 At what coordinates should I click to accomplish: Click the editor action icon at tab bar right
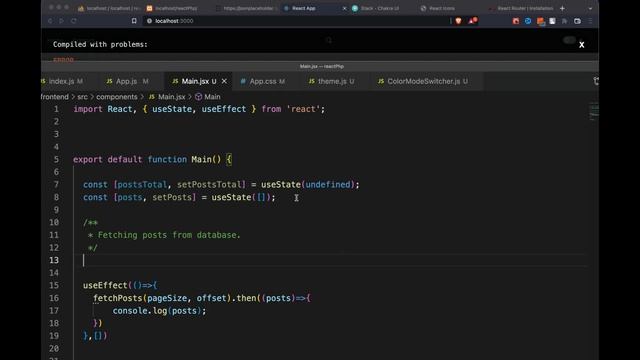pyautogui.click(x=596, y=81)
